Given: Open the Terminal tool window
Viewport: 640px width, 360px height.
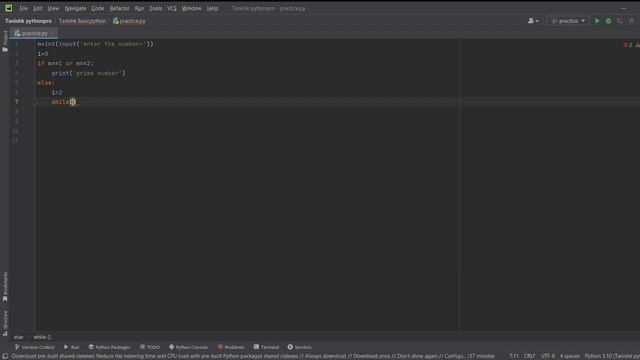Looking at the screenshot, I should click(x=266, y=347).
